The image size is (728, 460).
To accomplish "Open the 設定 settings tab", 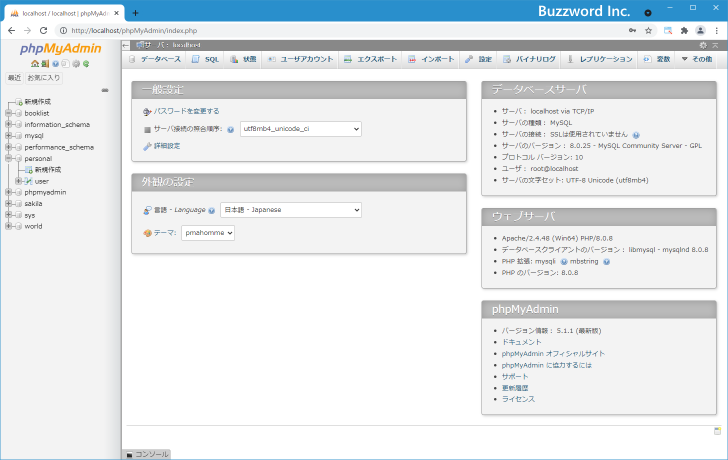I will click(x=479, y=59).
